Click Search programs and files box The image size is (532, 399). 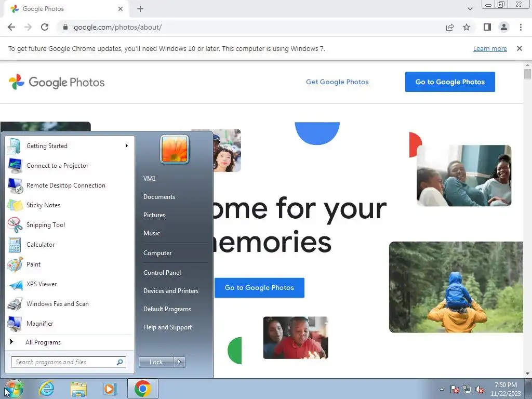[x=69, y=362]
